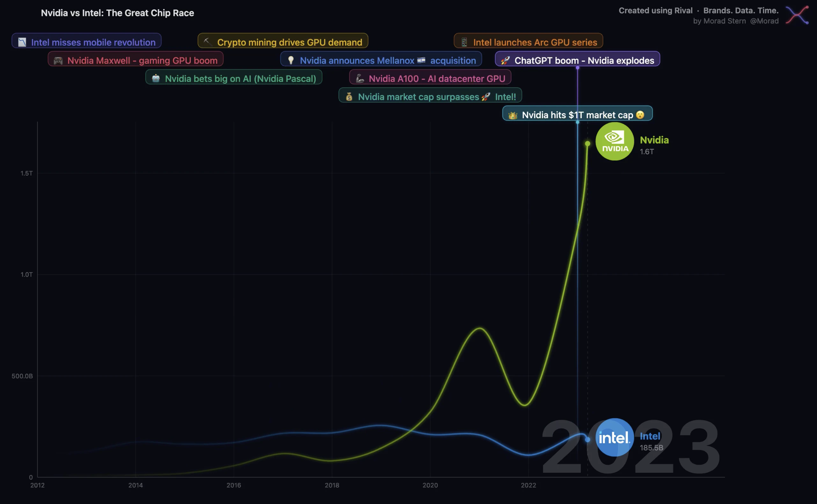Image resolution: width=817 pixels, height=504 pixels.
Task: Click the surprised face emoji on $1T label
Action: [x=640, y=115]
